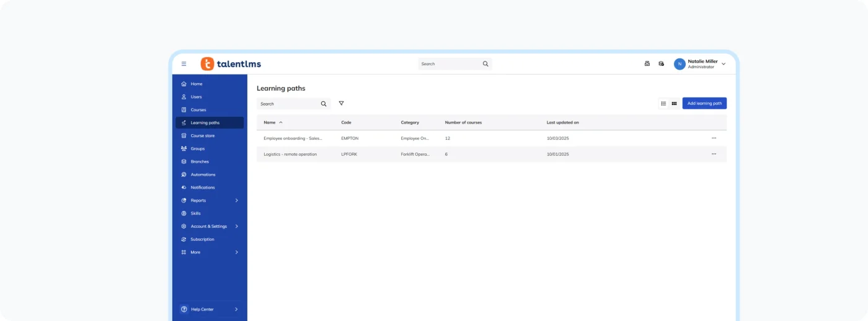Expand the Account & Settings chevron
The height and width of the screenshot is (321, 868).
point(237,227)
